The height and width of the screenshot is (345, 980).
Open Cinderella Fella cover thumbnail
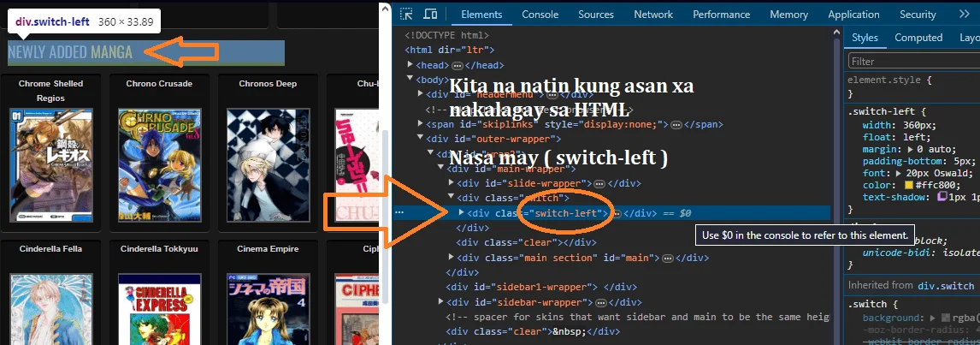(x=50, y=309)
